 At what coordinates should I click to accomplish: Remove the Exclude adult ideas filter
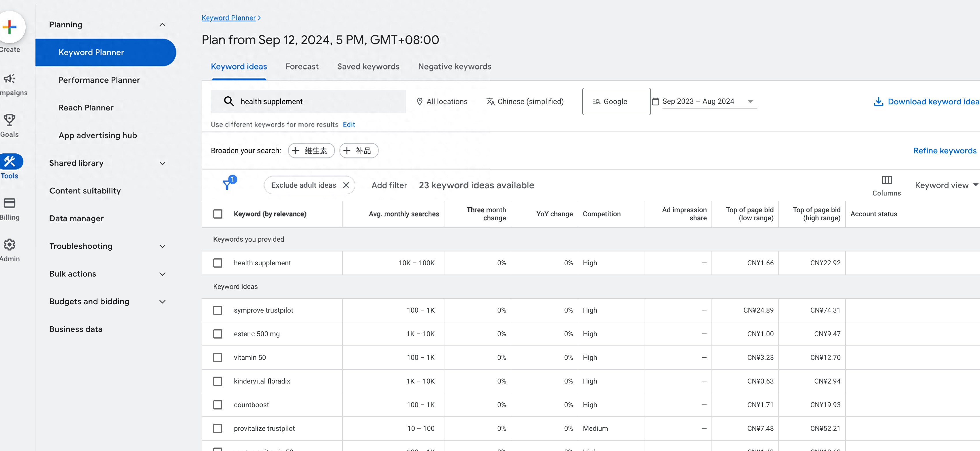pos(346,185)
